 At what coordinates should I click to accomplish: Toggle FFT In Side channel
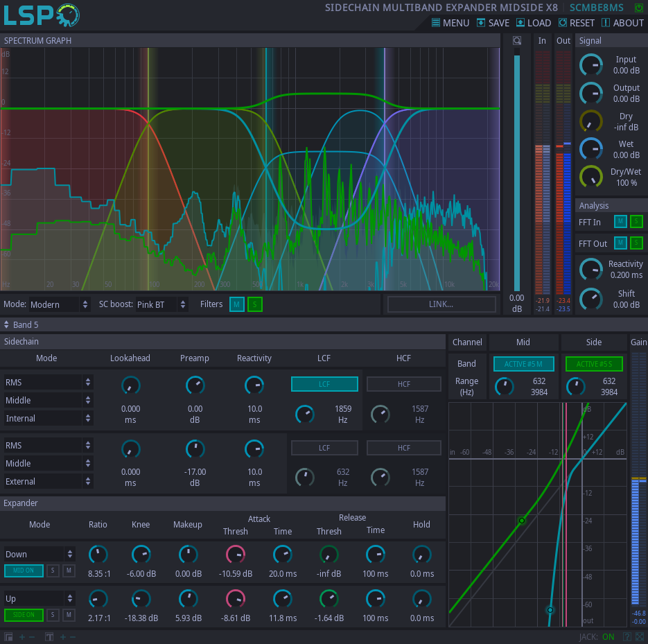click(x=636, y=222)
